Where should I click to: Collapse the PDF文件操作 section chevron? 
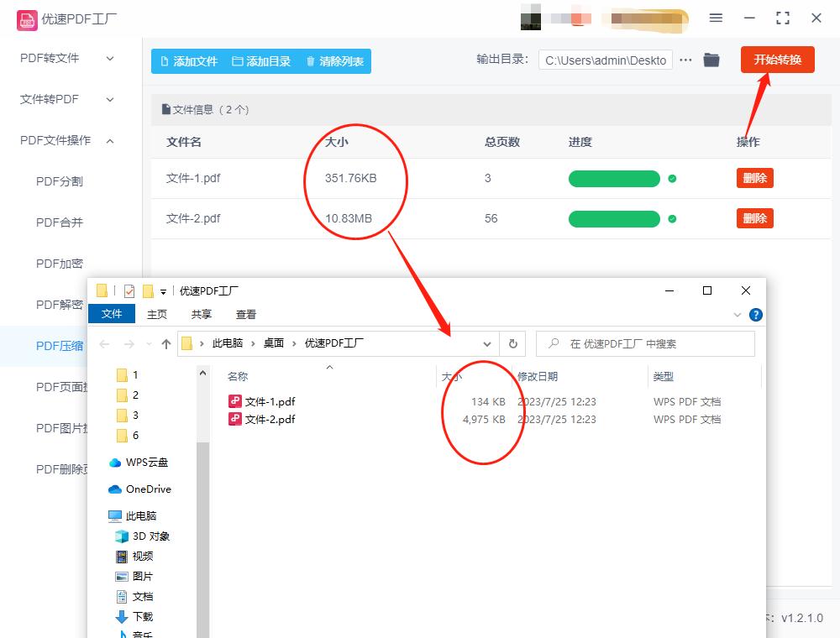(x=109, y=140)
